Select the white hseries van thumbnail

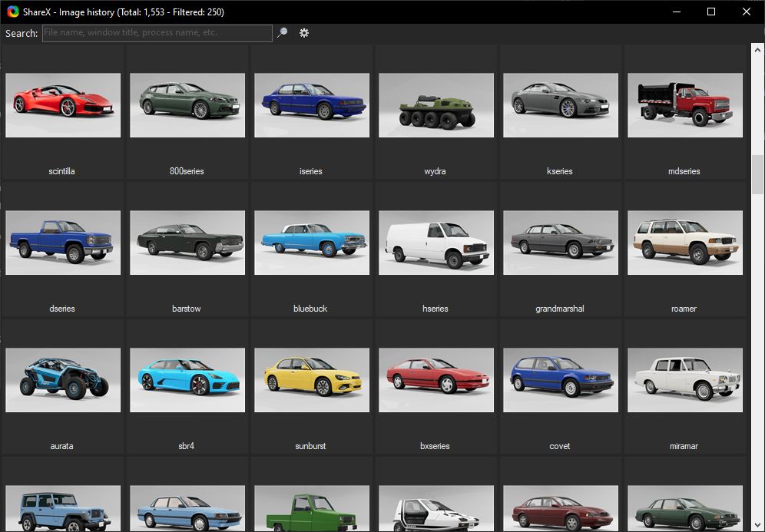(x=436, y=243)
